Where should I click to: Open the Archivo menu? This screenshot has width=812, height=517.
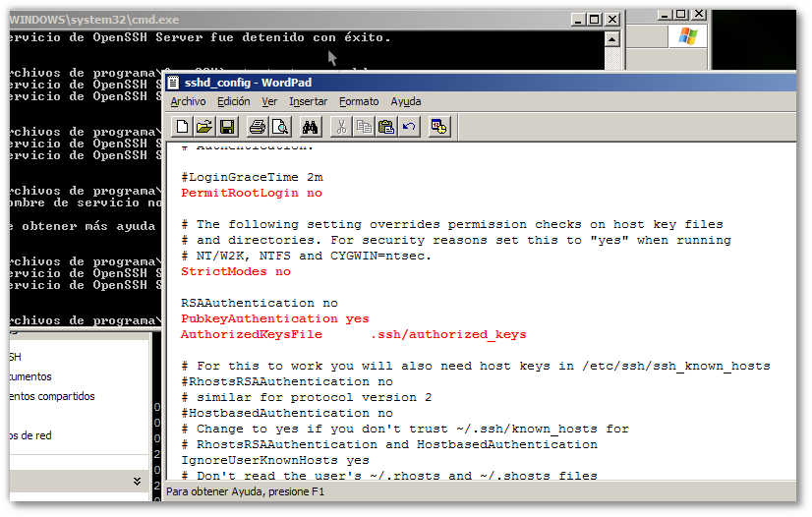(x=188, y=101)
